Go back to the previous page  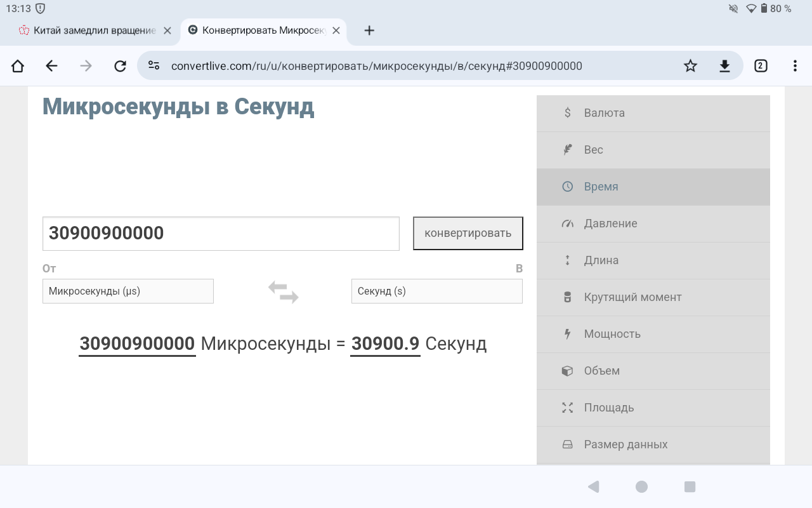[52, 66]
